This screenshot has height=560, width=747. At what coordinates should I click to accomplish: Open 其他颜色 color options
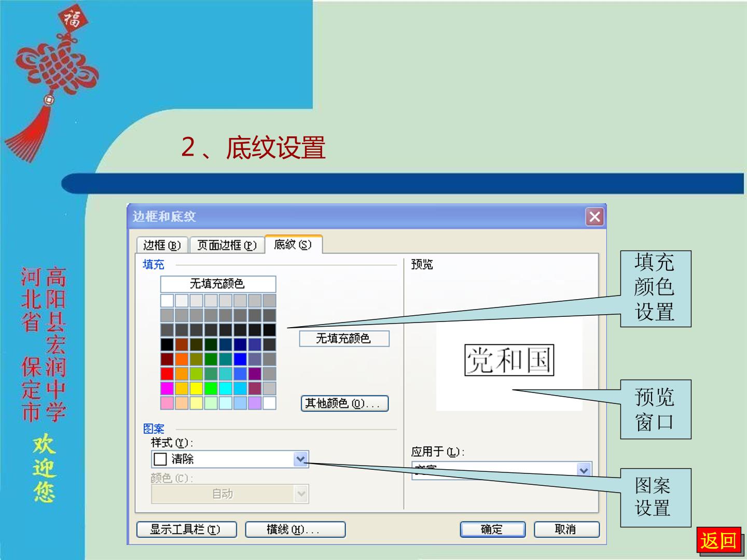344,403
